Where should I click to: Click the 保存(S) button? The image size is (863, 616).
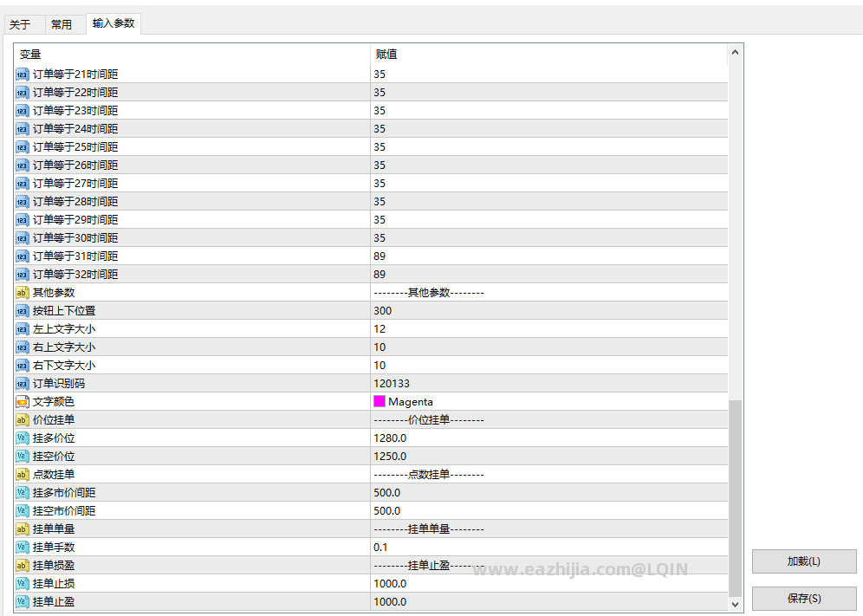[804, 598]
